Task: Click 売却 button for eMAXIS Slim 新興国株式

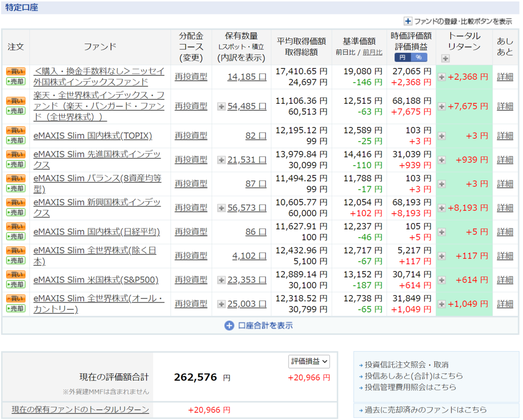Action: [x=16, y=212]
